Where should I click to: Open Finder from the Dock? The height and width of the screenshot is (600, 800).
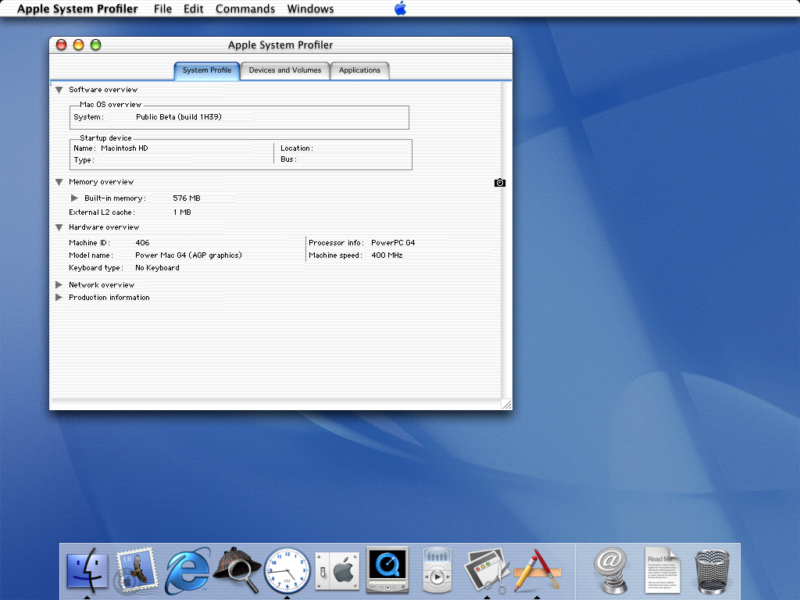pos(88,570)
